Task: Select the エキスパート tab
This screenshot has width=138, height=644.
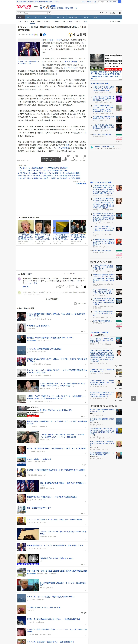Action: [x=48, y=17]
